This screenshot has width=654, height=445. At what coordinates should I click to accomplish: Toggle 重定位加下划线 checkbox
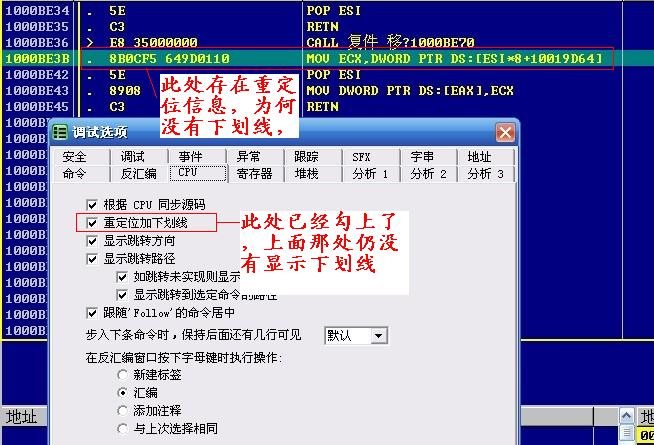[x=92, y=223]
